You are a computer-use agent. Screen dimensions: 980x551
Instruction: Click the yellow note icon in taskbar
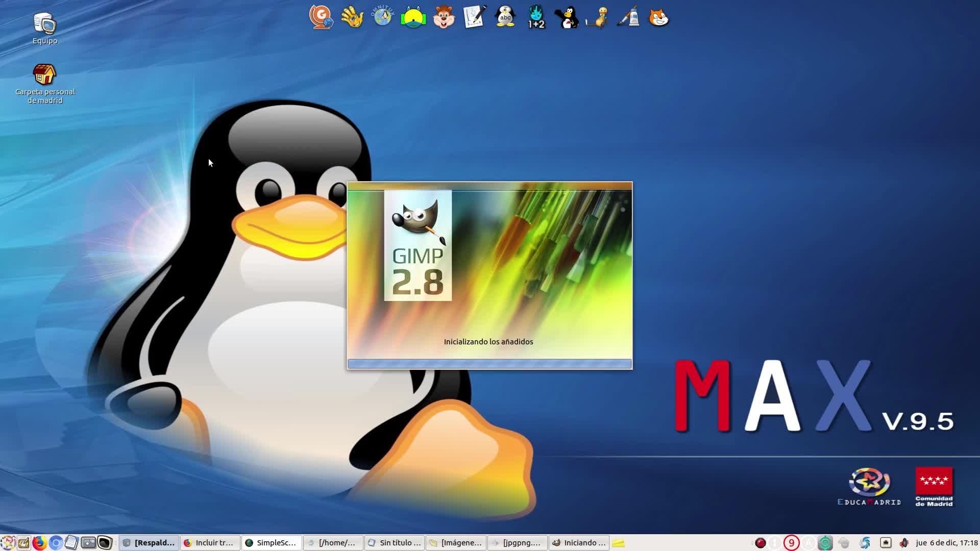[619, 543]
